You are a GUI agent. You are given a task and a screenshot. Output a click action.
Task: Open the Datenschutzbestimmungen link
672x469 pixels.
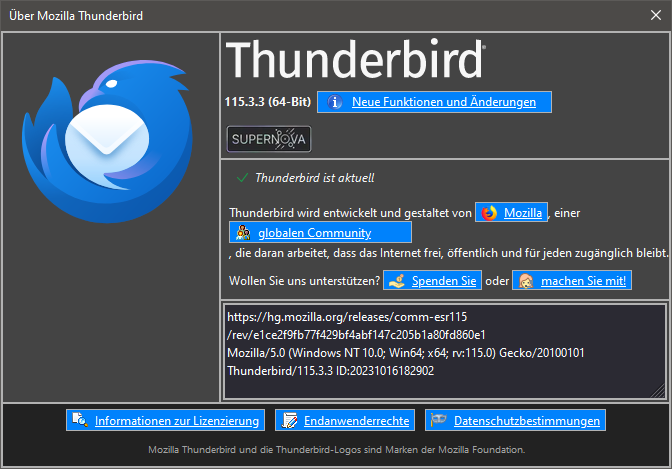pyautogui.click(x=527, y=421)
